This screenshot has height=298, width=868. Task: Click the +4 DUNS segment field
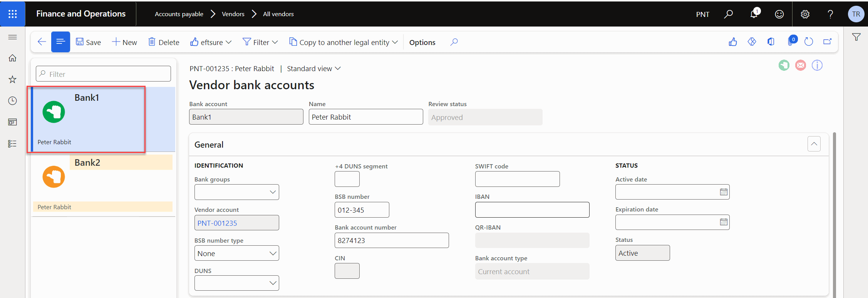pyautogui.click(x=347, y=179)
